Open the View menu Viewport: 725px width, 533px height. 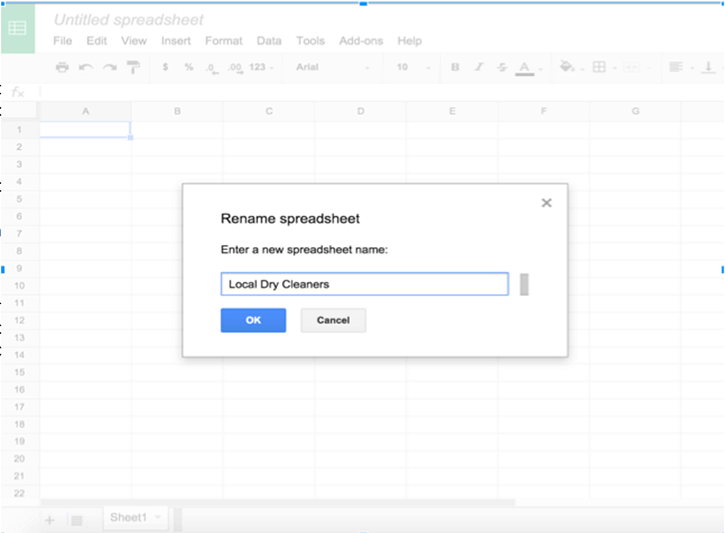point(134,41)
